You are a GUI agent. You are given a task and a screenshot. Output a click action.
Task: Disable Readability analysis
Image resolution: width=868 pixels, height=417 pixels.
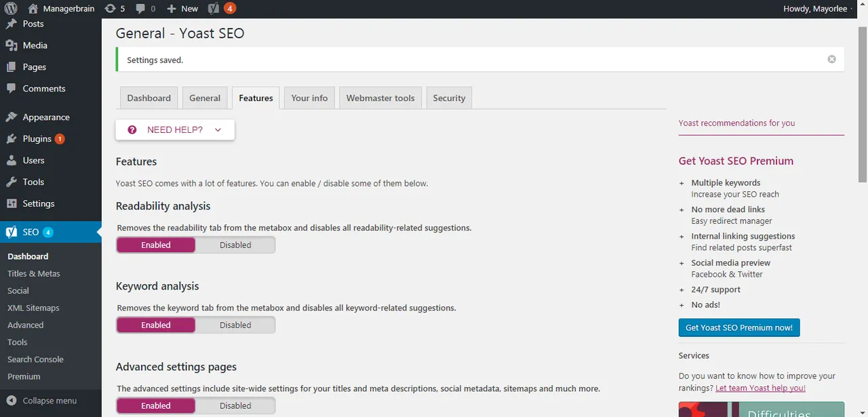235,245
